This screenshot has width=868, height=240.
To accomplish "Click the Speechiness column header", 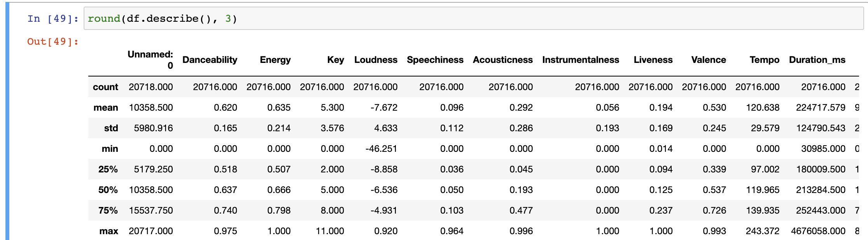I will point(435,60).
